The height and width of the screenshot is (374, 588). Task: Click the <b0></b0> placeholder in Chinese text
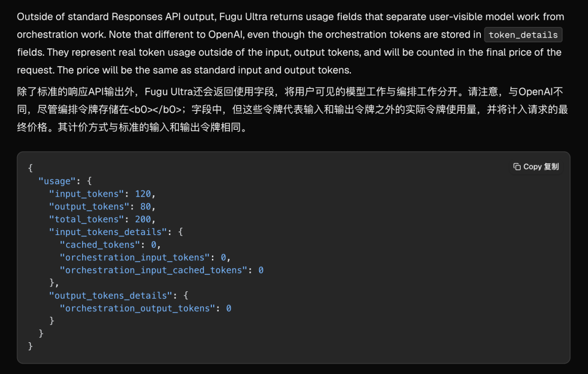coord(156,110)
